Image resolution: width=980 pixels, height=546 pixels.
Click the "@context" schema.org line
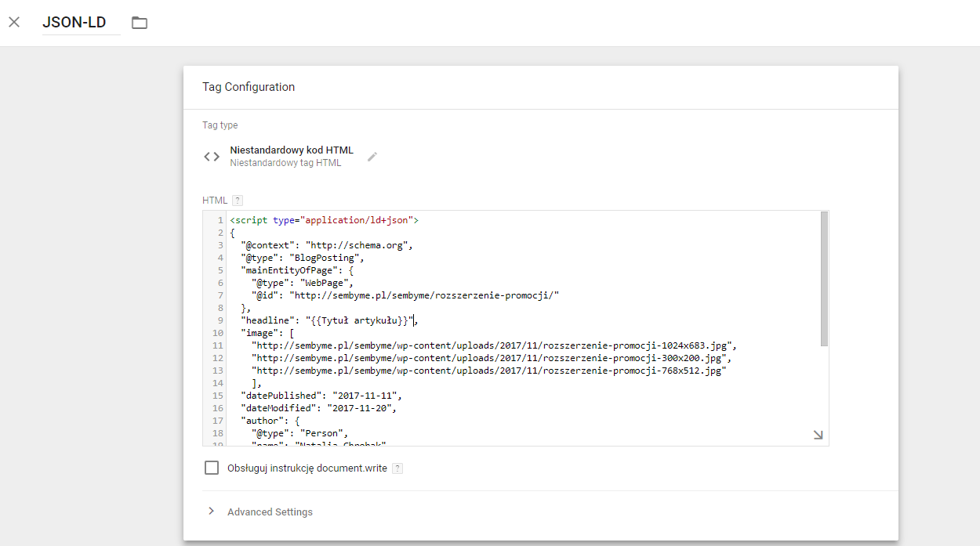327,245
